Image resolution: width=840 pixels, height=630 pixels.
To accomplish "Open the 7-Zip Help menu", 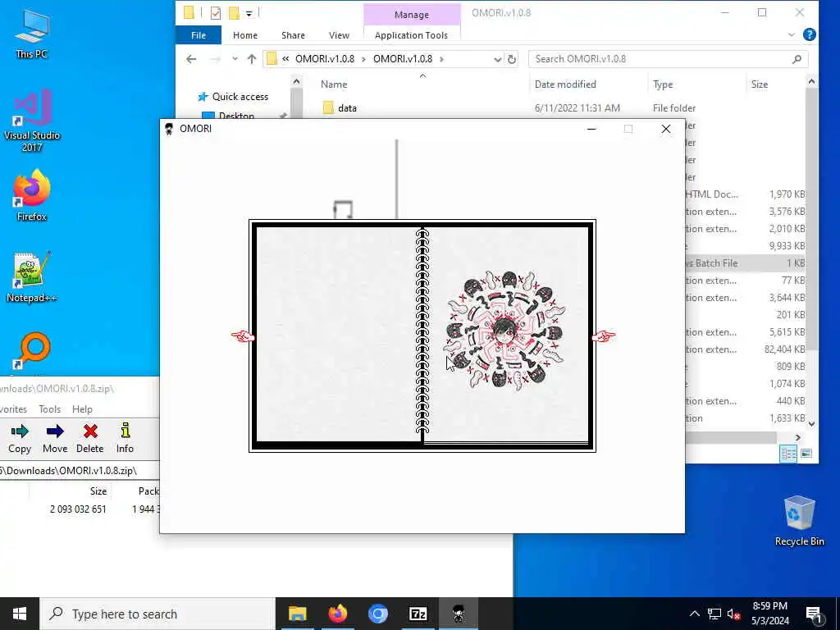I will [x=82, y=409].
